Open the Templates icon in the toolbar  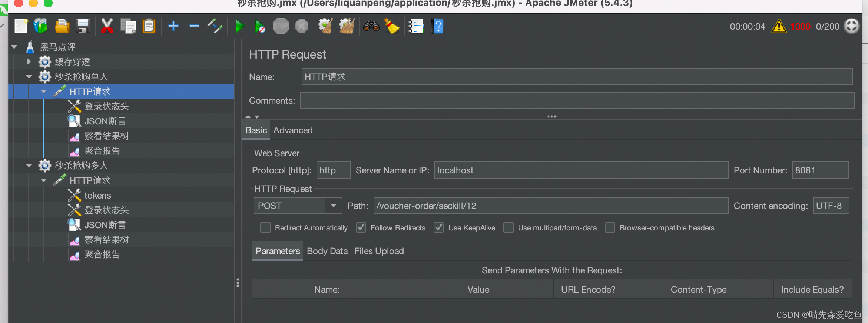[41, 26]
